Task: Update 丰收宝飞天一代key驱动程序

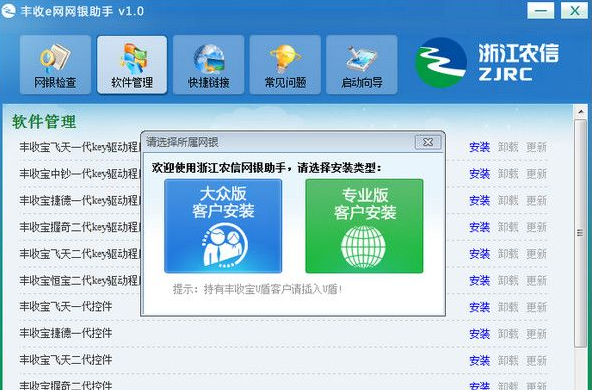Action: coord(536,147)
